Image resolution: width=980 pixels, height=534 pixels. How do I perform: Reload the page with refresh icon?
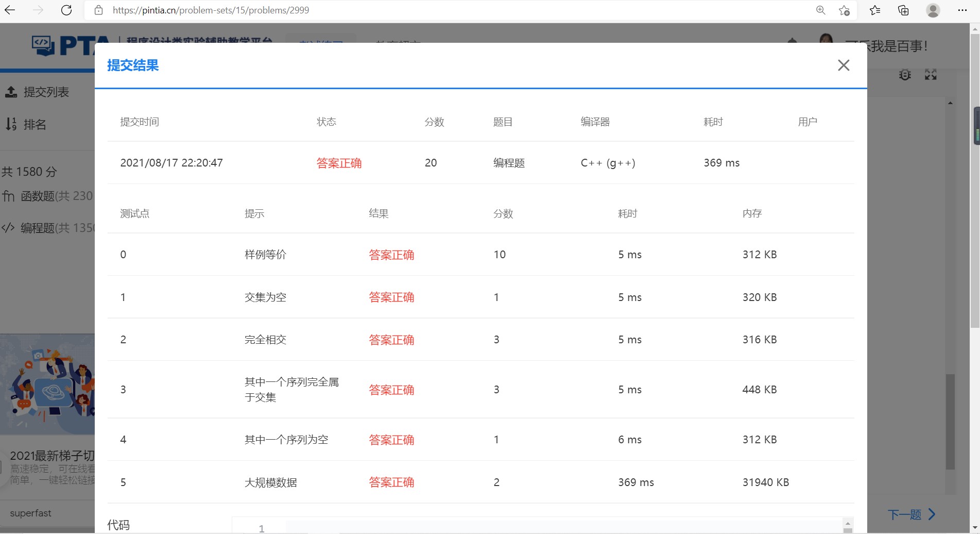(x=66, y=10)
